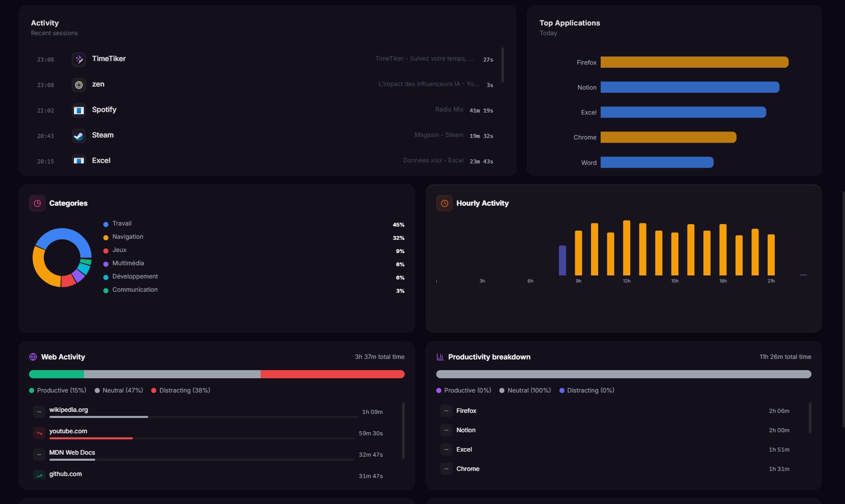Click the Données.xlsx - Excel window title
This screenshot has width=845, height=504.
point(433,160)
